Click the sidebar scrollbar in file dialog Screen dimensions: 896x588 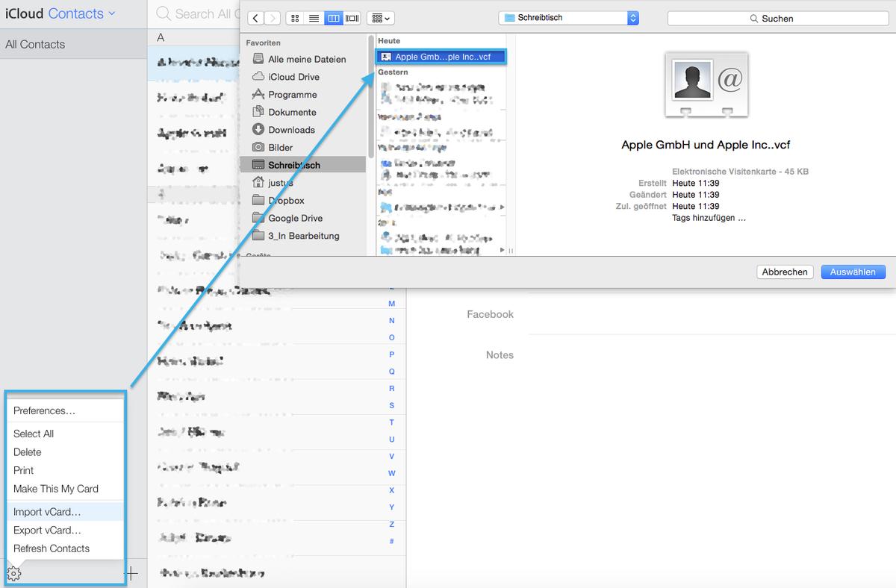371,97
